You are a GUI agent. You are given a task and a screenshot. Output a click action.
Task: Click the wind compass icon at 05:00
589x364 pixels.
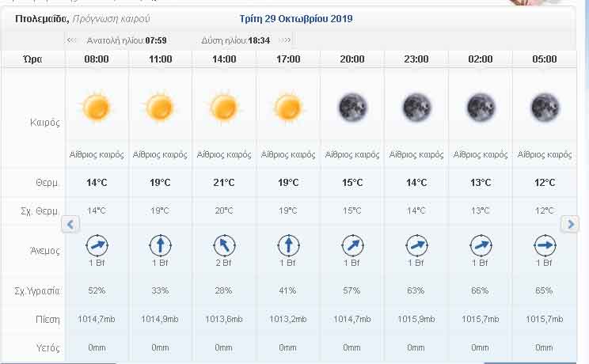[544, 245]
